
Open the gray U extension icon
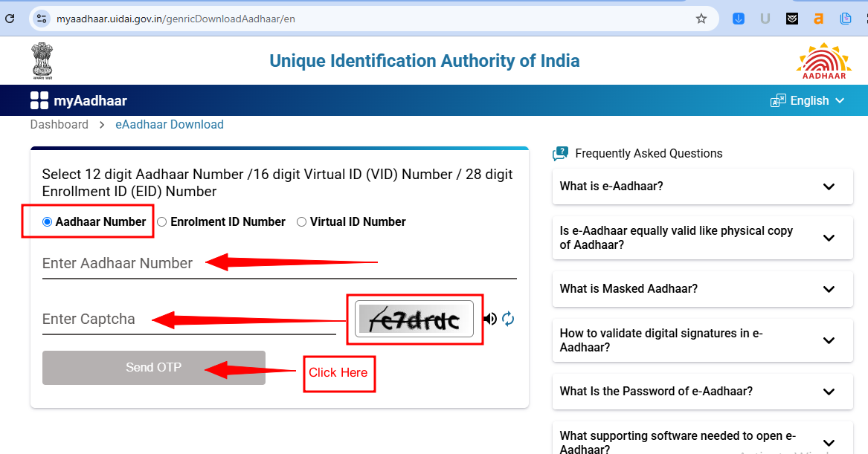tap(765, 19)
